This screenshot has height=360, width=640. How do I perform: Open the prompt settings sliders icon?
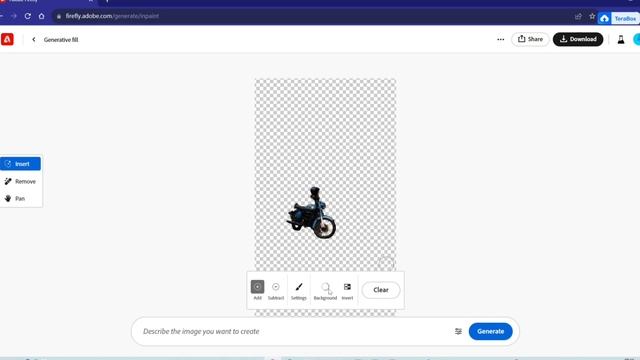click(458, 331)
